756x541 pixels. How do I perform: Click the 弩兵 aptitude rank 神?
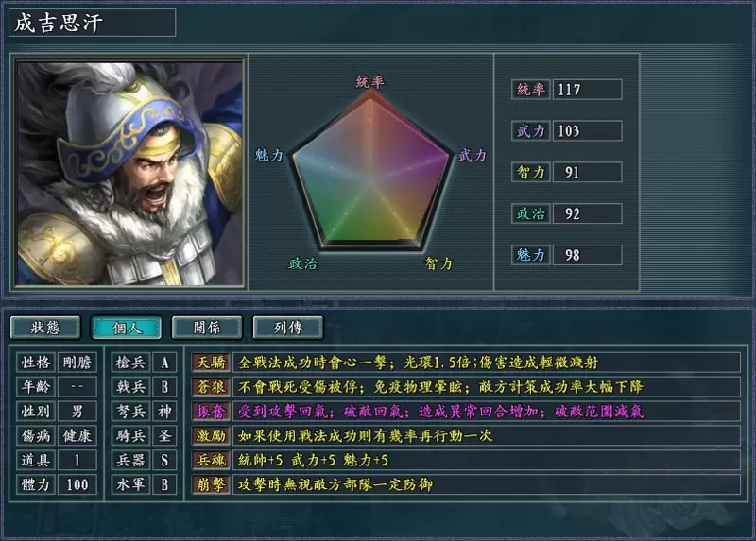tap(164, 412)
